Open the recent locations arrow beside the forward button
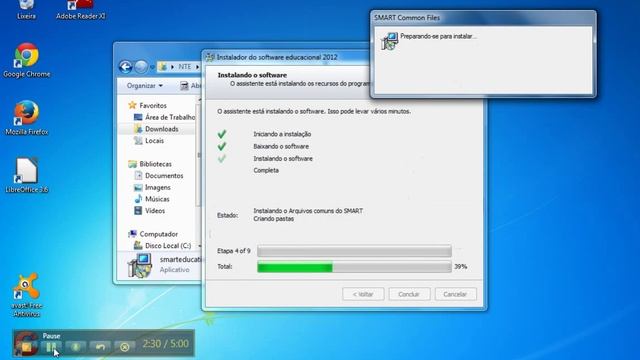This screenshot has width=640, height=360. pos(152,67)
